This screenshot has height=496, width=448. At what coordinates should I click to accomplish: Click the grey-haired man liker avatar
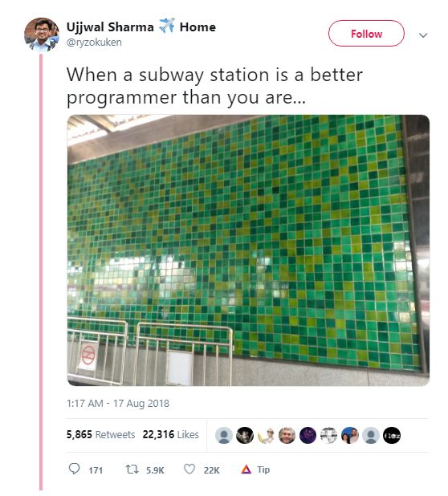click(x=287, y=435)
